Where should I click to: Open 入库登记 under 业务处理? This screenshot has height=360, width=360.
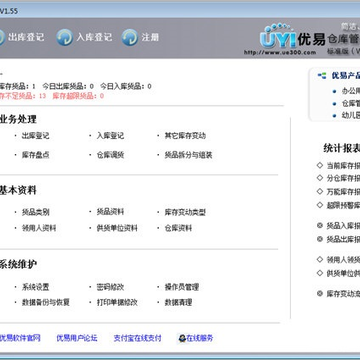coord(110,136)
